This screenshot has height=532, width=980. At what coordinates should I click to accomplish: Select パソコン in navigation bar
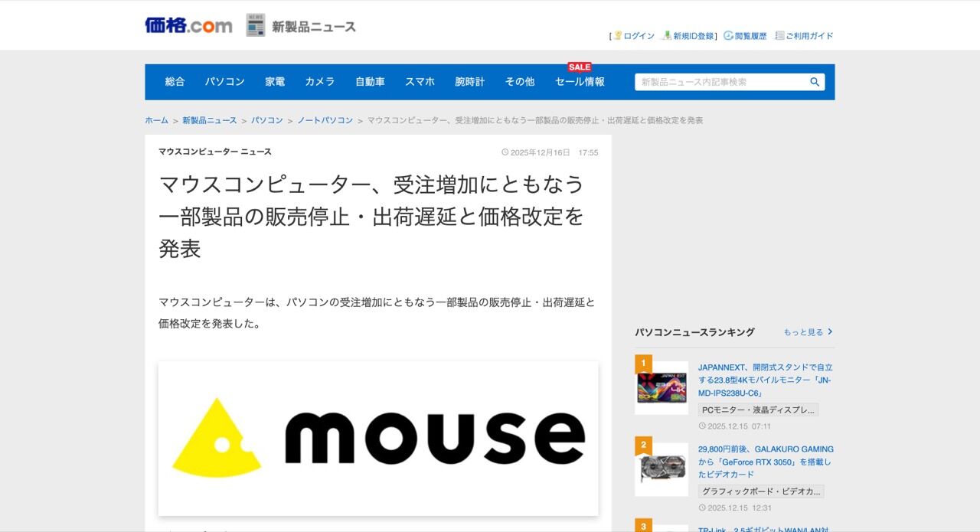[x=225, y=82]
